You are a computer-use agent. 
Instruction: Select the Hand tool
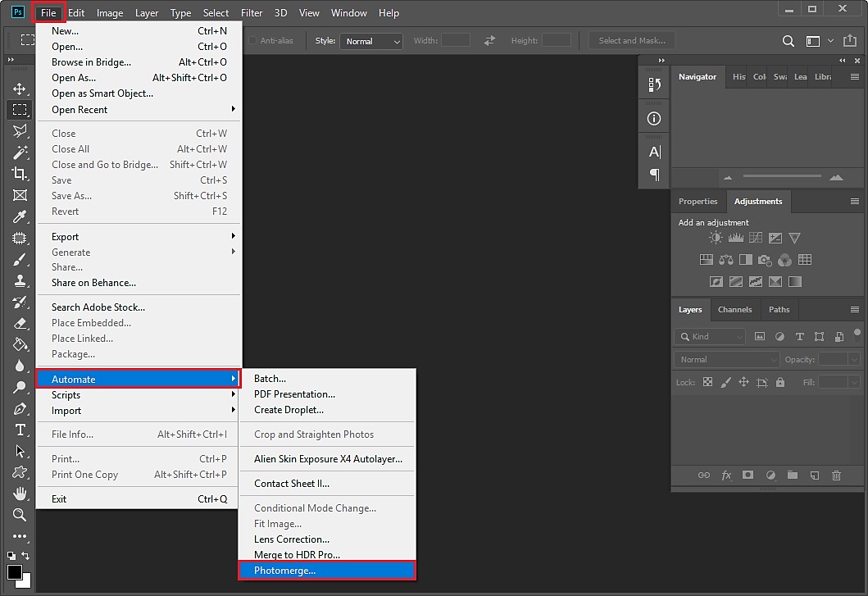[x=20, y=493]
